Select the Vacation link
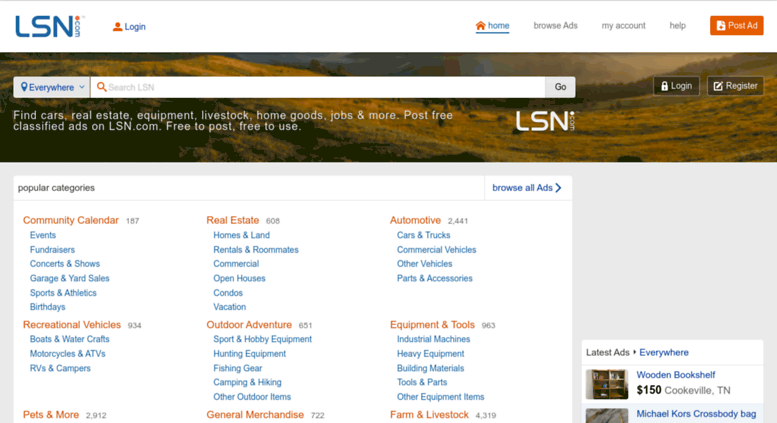 point(229,307)
